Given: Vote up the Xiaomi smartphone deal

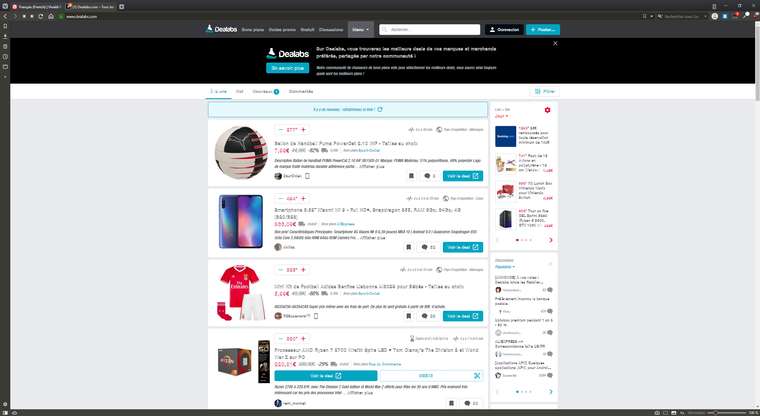Looking at the screenshot, I should pos(303,198).
